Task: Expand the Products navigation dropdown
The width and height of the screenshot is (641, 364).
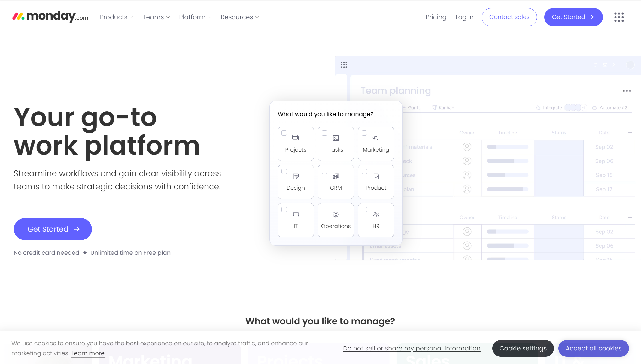Action: click(117, 17)
